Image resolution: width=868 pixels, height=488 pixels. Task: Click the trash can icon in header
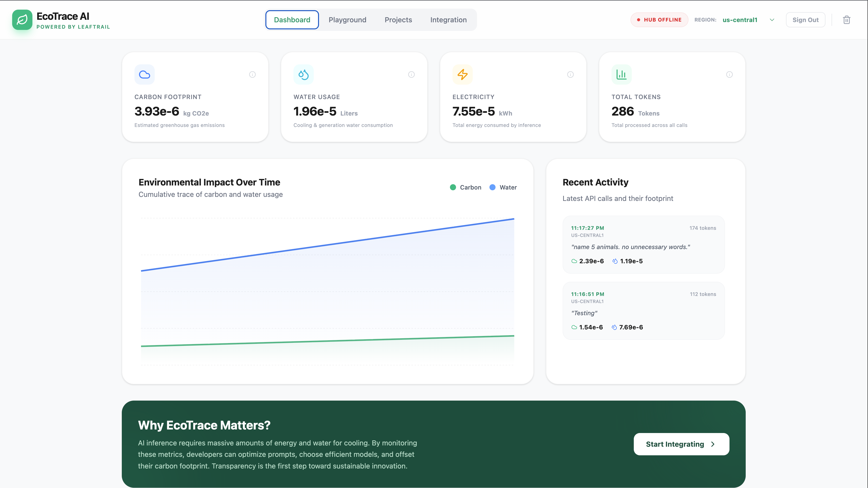pyautogui.click(x=846, y=20)
